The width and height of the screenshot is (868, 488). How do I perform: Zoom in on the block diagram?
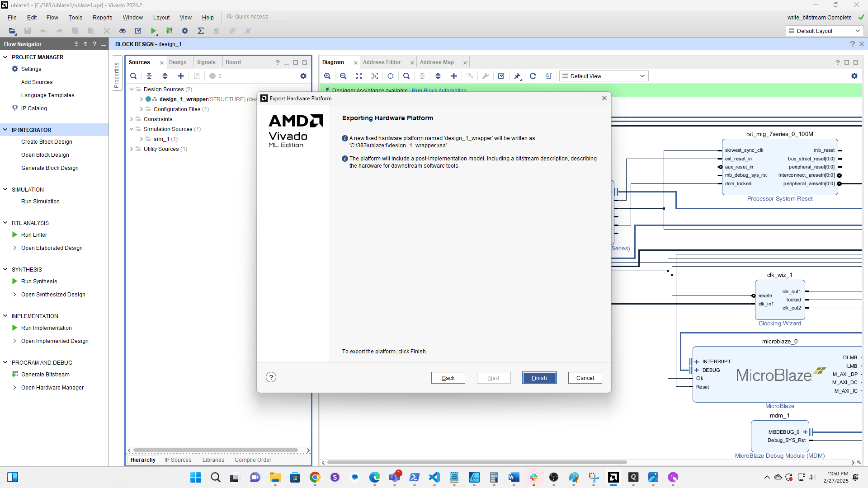(x=327, y=76)
